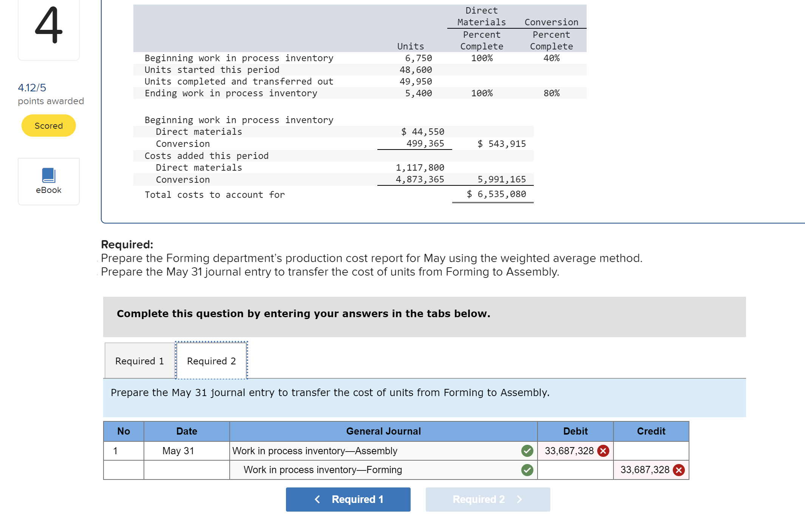Image resolution: width=805 pixels, height=532 pixels.
Task: Select the Required 2 tab
Action: pos(211,361)
